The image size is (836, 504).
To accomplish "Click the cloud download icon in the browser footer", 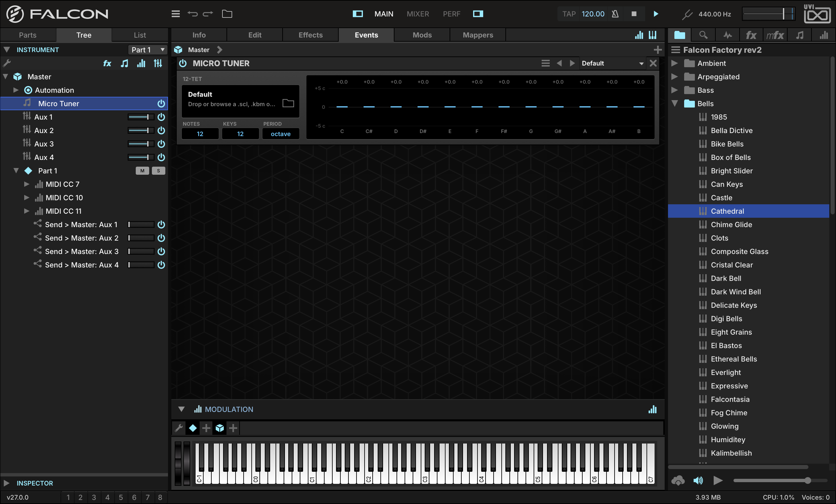I will tap(678, 480).
